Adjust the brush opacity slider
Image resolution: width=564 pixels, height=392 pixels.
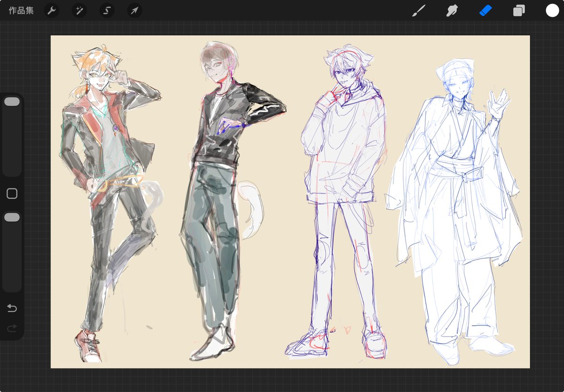coord(12,251)
